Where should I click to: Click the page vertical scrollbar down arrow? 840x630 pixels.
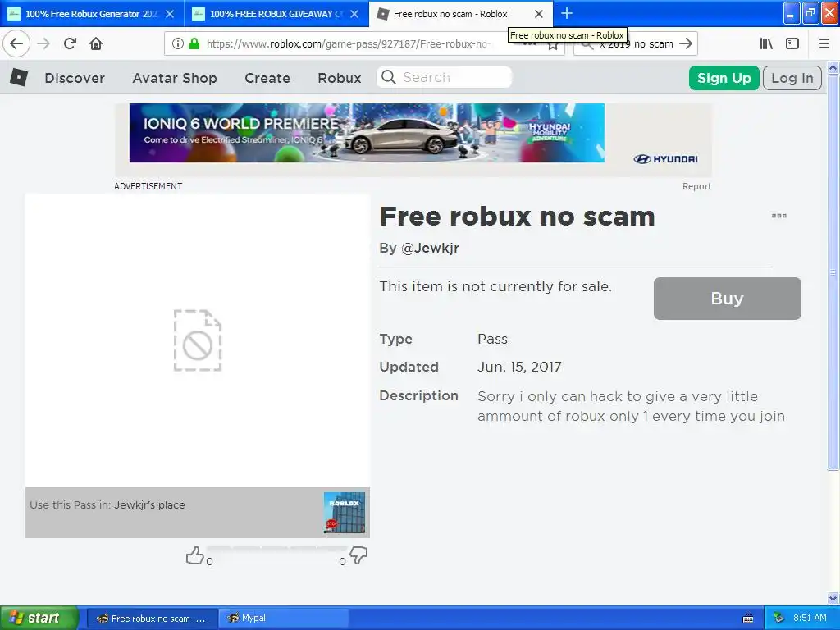[833, 599]
